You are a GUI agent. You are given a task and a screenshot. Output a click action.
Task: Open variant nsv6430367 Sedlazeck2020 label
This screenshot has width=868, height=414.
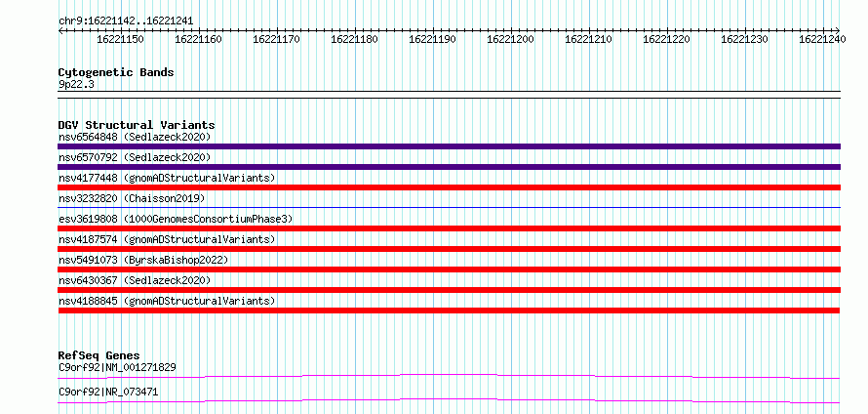135,280
